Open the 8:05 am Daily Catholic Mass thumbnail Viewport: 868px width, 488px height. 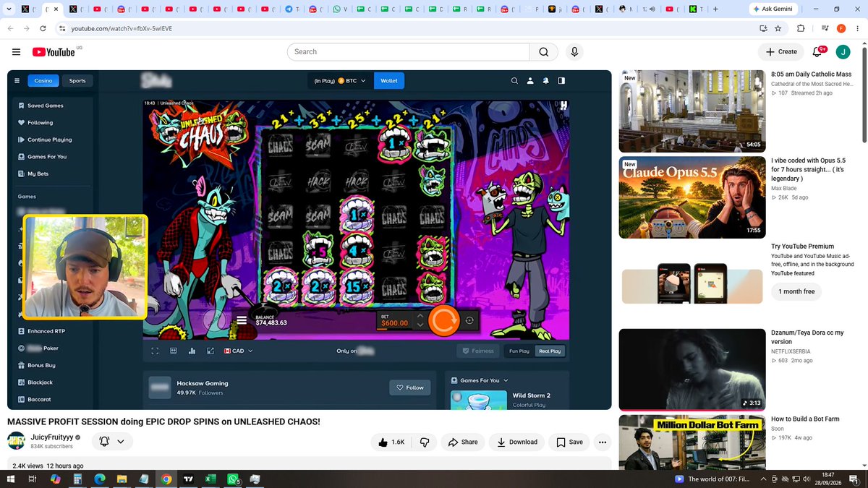pyautogui.click(x=692, y=111)
